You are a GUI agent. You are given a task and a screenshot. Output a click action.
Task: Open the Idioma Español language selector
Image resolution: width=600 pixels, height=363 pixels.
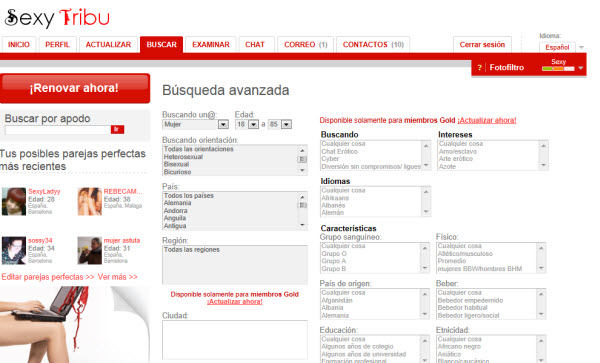tap(561, 47)
